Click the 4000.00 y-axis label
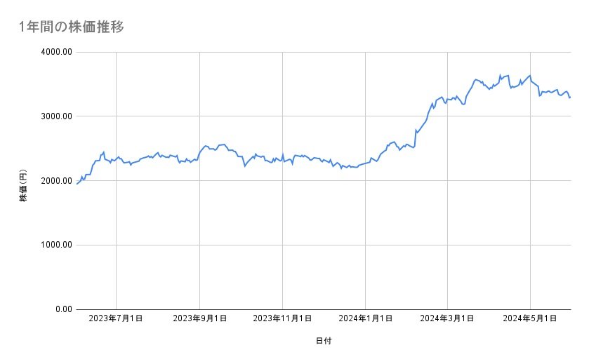 (55, 52)
